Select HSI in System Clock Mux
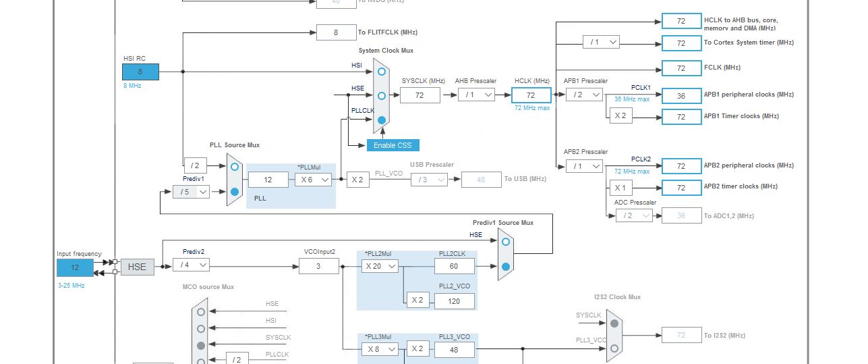 382,71
